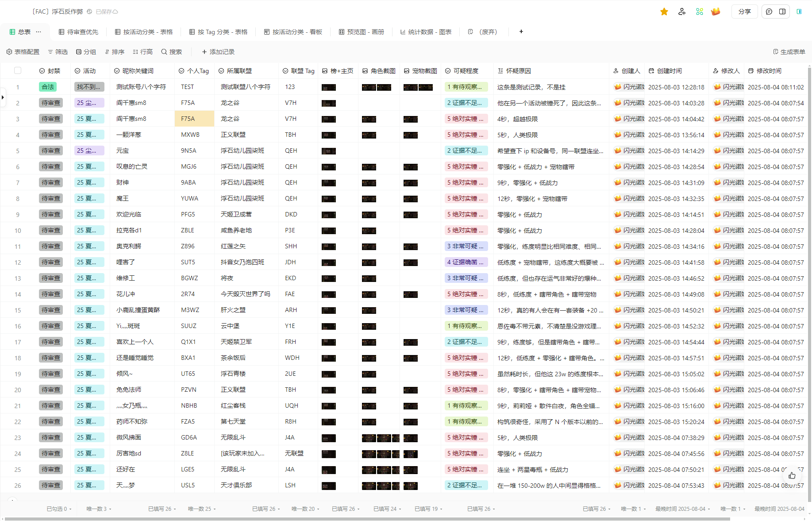This screenshot has width=812, height=521.
Task: Click the green 合法 tag in row 1
Action: point(48,87)
